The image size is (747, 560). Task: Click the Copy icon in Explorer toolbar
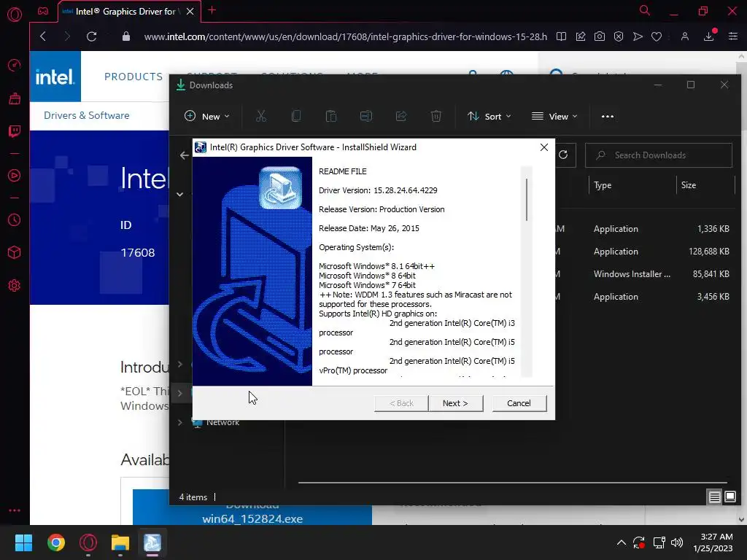coord(296,116)
